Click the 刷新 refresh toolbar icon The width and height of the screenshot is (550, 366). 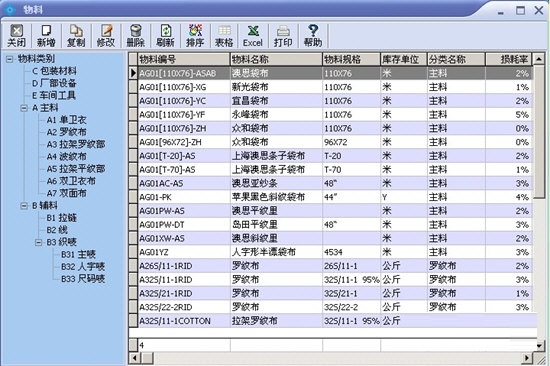click(165, 35)
